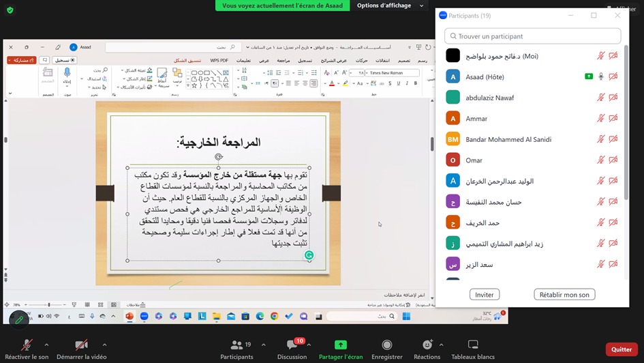
Task: Expand the chevron next to Réactions
Action: click(442, 345)
